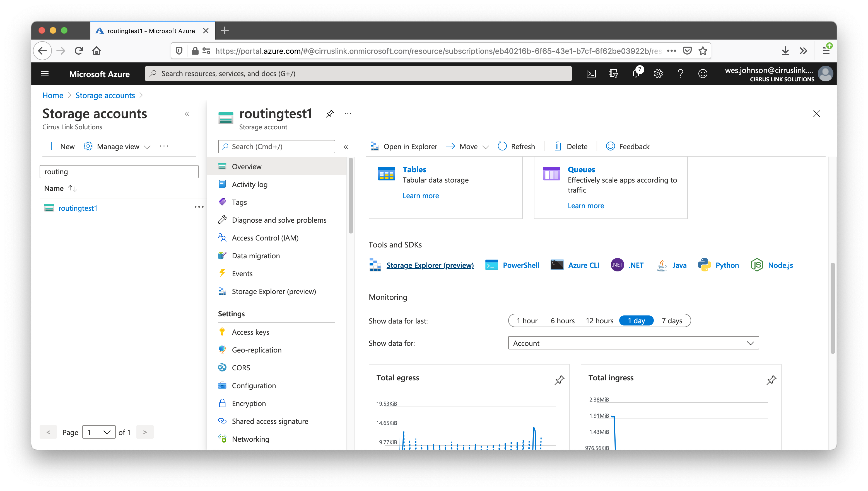Select the 7 days time range
Viewport: 868px width, 491px height.
(672, 321)
